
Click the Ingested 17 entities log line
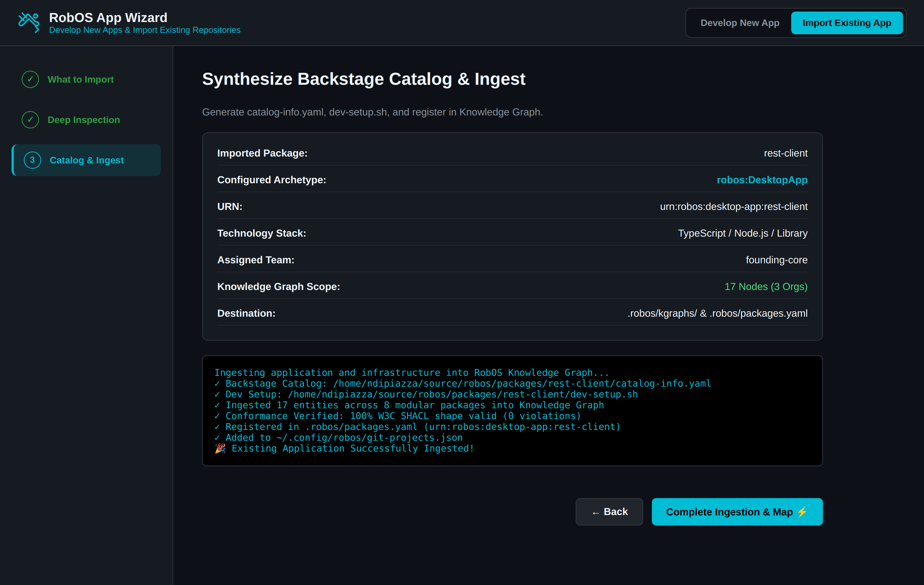coord(409,405)
